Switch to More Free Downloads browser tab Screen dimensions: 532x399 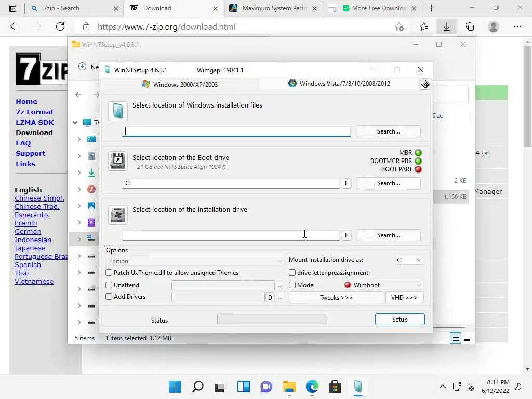pos(373,8)
